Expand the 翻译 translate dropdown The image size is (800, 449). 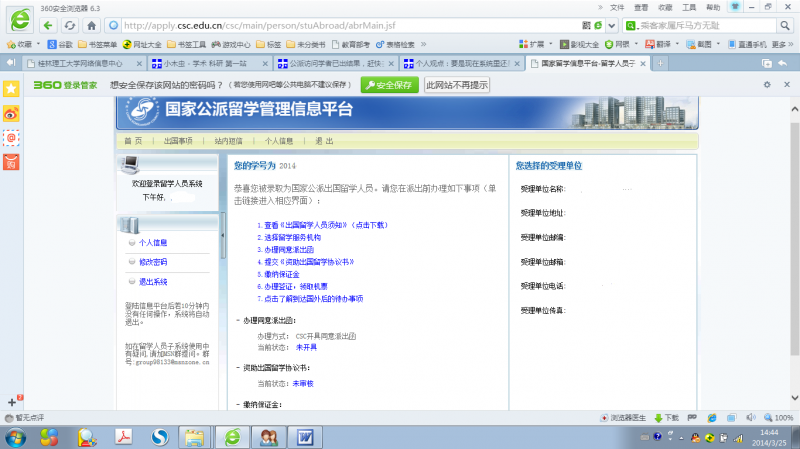[x=678, y=44]
